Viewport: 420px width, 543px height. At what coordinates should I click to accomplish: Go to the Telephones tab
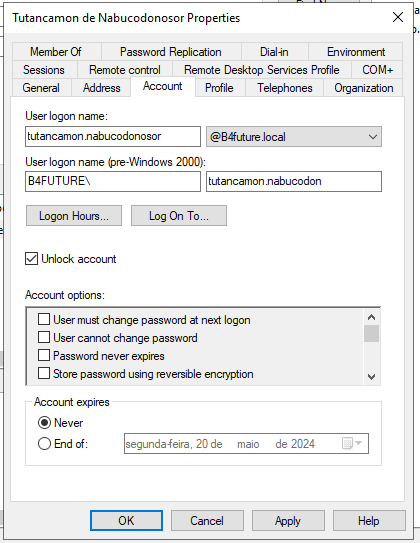point(285,88)
